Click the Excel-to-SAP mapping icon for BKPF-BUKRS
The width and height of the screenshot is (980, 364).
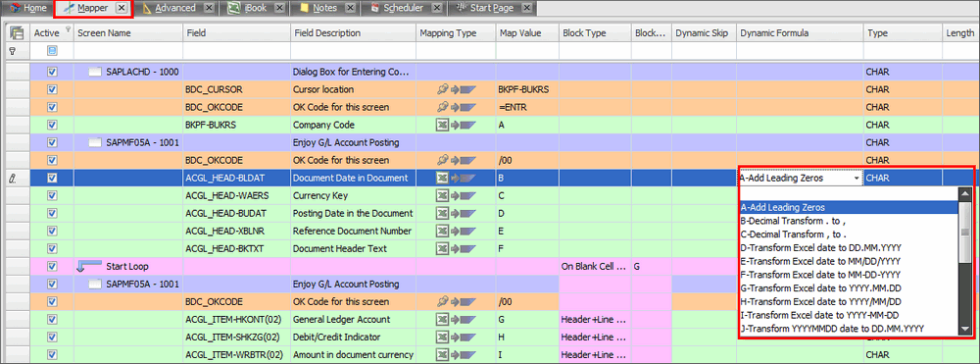(x=456, y=125)
